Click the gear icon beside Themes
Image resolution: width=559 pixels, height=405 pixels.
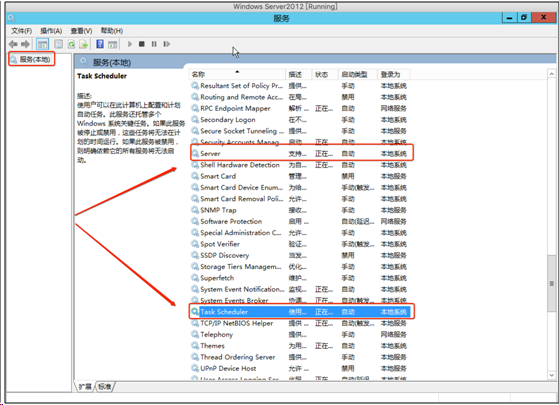[x=195, y=345]
